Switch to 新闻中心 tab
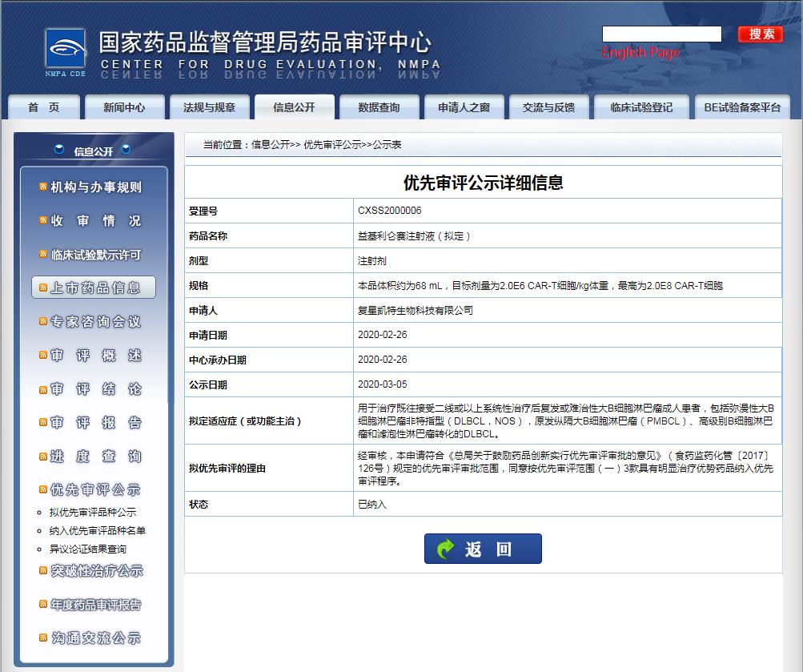 point(124,106)
